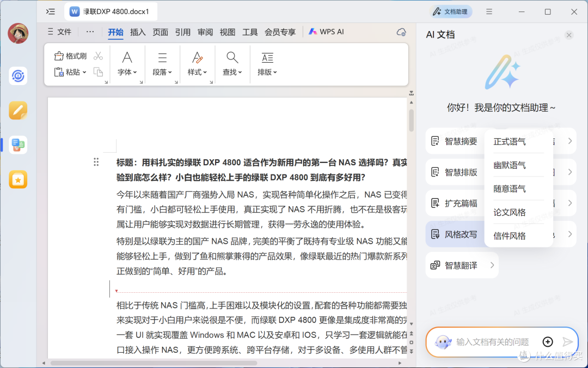The image size is (588, 368).
Task: Click the Copy icon next to Paste
Action: coord(98,72)
